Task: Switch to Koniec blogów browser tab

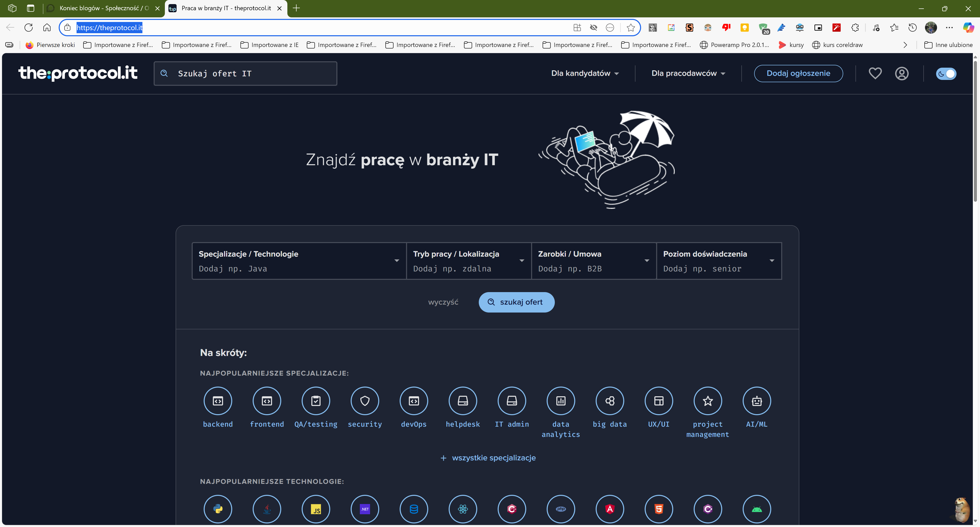Action: tap(103, 8)
